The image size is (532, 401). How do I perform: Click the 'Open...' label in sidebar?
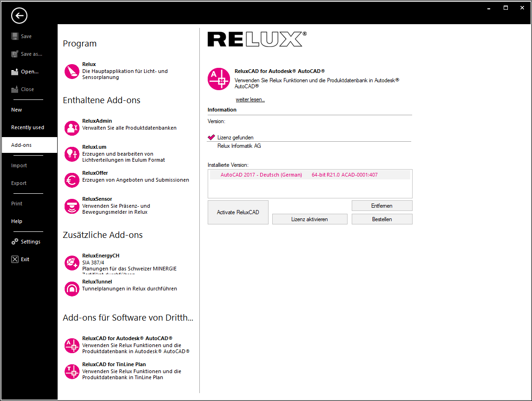pyautogui.click(x=30, y=72)
